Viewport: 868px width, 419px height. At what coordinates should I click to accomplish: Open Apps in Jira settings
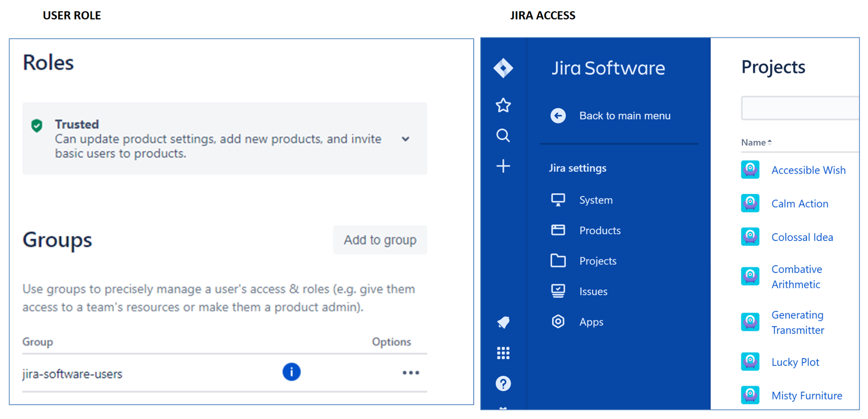click(x=591, y=322)
